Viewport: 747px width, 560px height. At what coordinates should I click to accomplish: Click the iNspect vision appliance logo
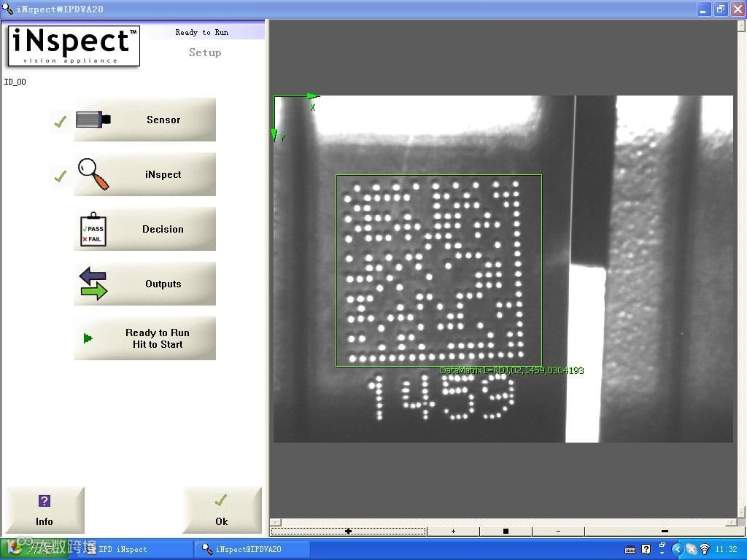pyautogui.click(x=74, y=46)
